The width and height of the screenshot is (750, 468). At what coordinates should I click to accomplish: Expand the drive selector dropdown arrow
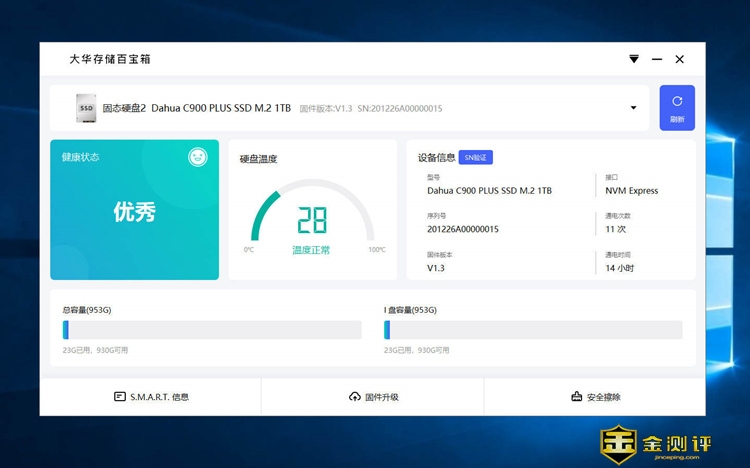click(633, 108)
